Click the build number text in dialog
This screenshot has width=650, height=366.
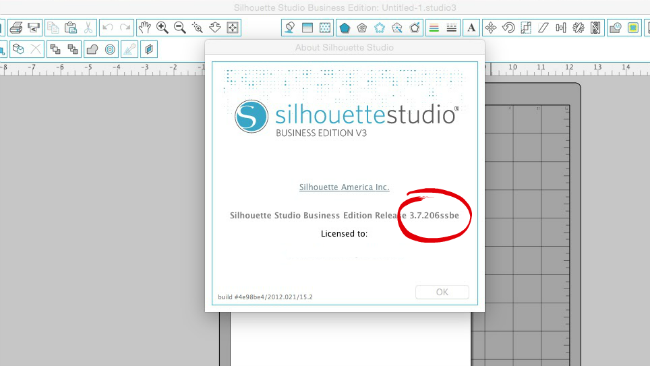(x=265, y=297)
